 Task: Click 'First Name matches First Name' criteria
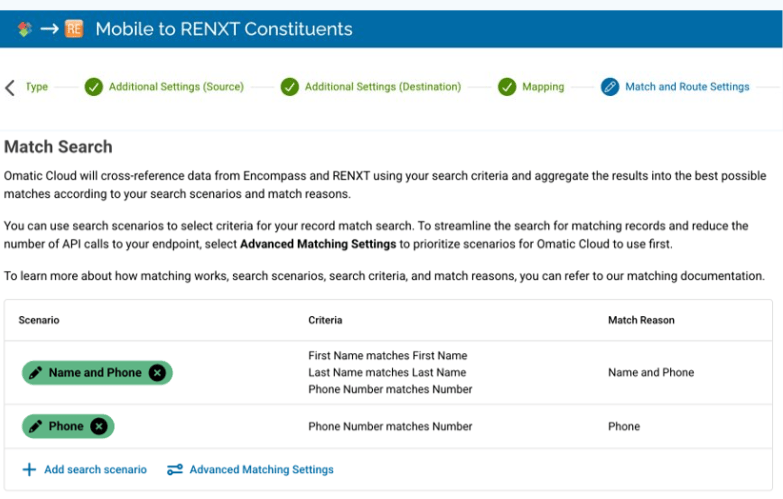388,356
